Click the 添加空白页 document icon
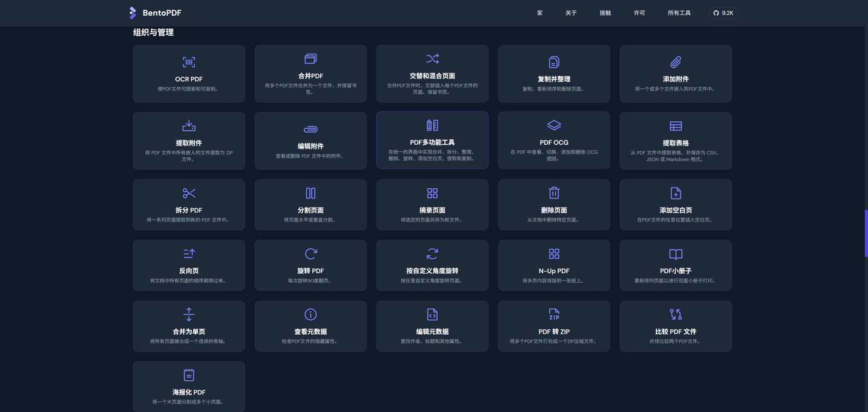Viewport: 868px width, 412px height. pyautogui.click(x=676, y=192)
